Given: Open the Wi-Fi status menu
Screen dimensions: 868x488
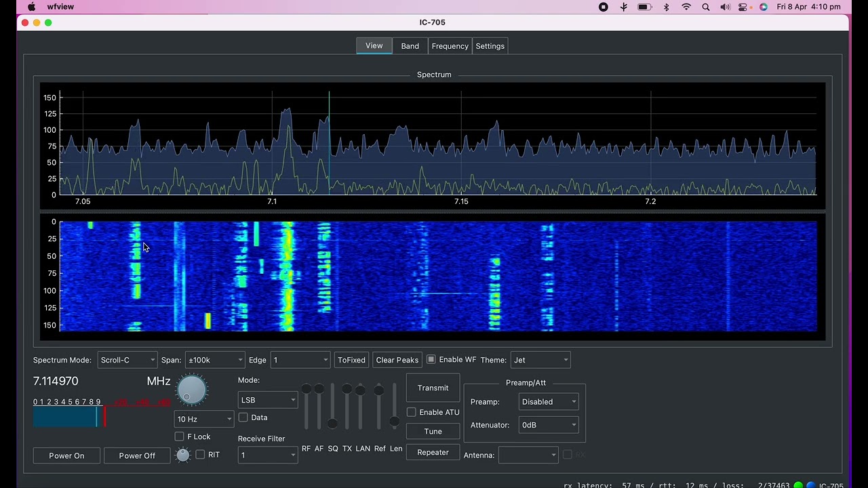Looking at the screenshot, I should [x=686, y=7].
